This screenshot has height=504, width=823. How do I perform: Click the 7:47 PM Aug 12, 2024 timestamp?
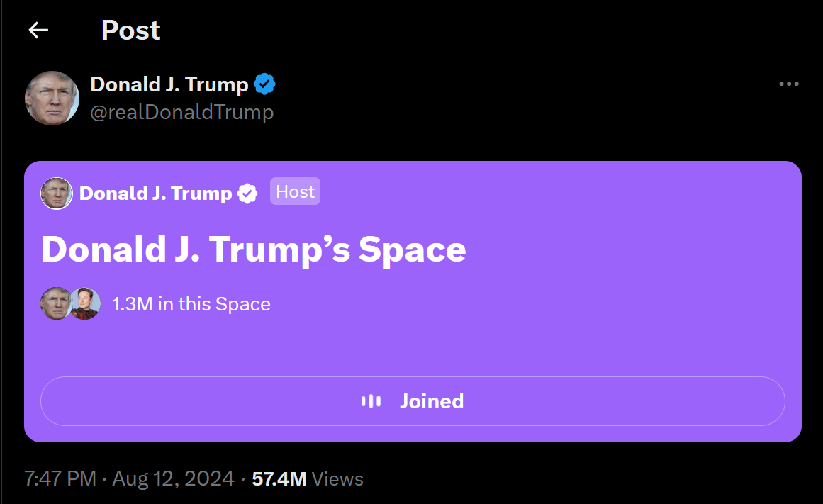pyautogui.click(x=129, y=479)
